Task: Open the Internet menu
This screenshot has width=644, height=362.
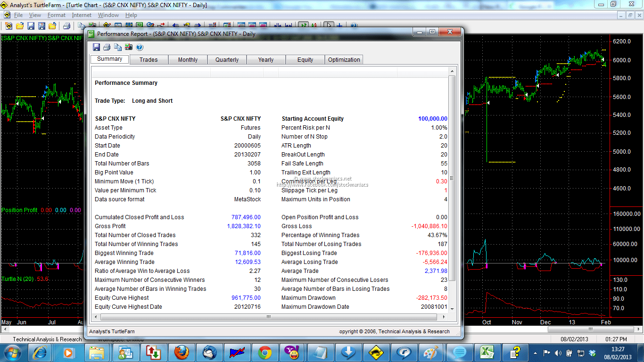Action: coord(81,15)
